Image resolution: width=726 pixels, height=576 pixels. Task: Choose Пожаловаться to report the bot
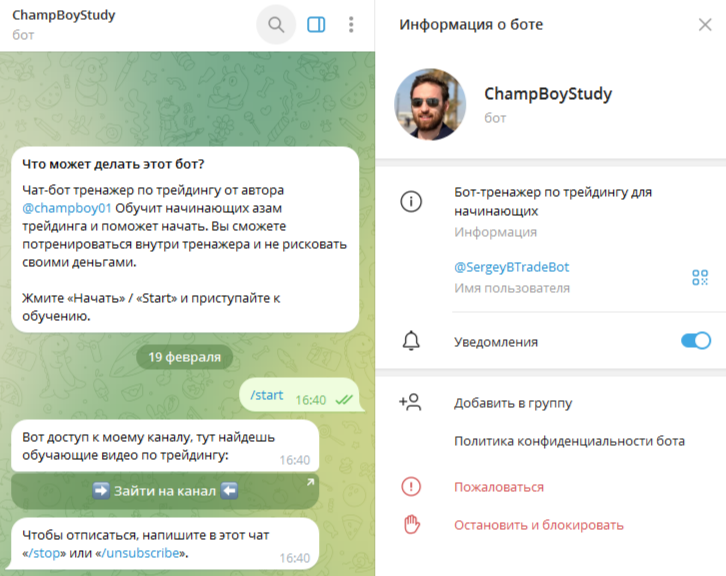pos(499,487)
